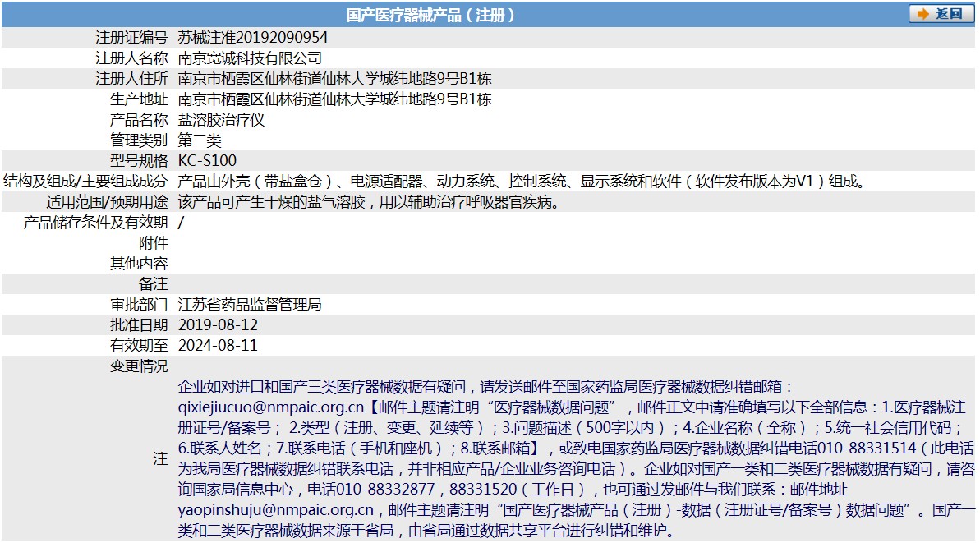Screen dimensions: 980x543
Task: Click the label 注册证编号
Action: pyautogui.click(x=132, y=38)
